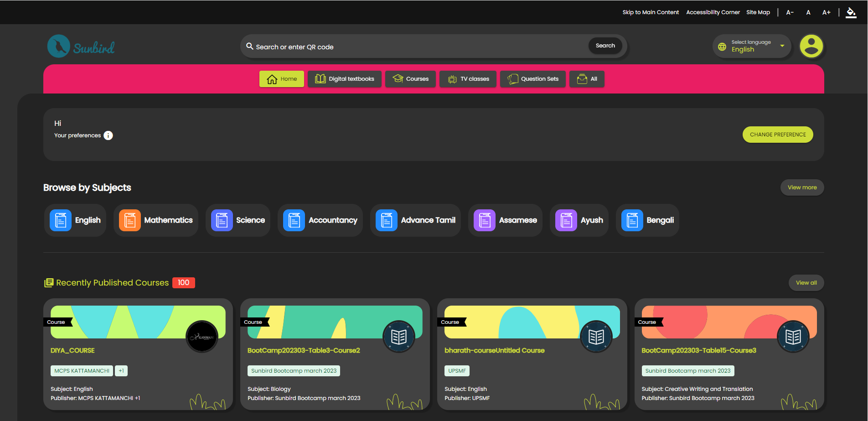868x421 pixels.
Task: Follow the Accessibility Corner link
Action: tap(713, 12)
